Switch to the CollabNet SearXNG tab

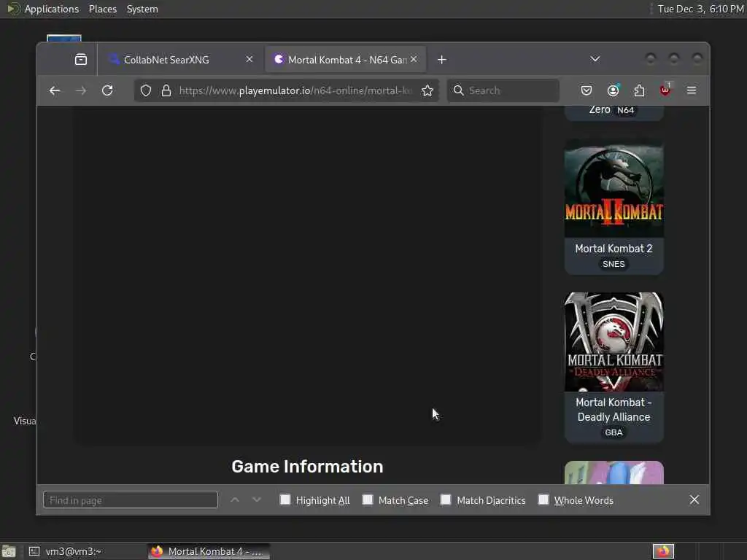(180, 60)
